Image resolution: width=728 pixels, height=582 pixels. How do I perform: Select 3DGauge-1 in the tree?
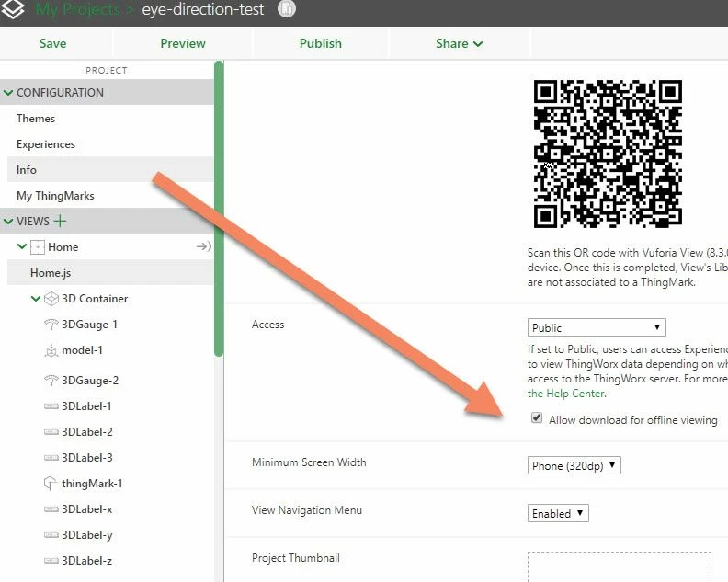89,325
